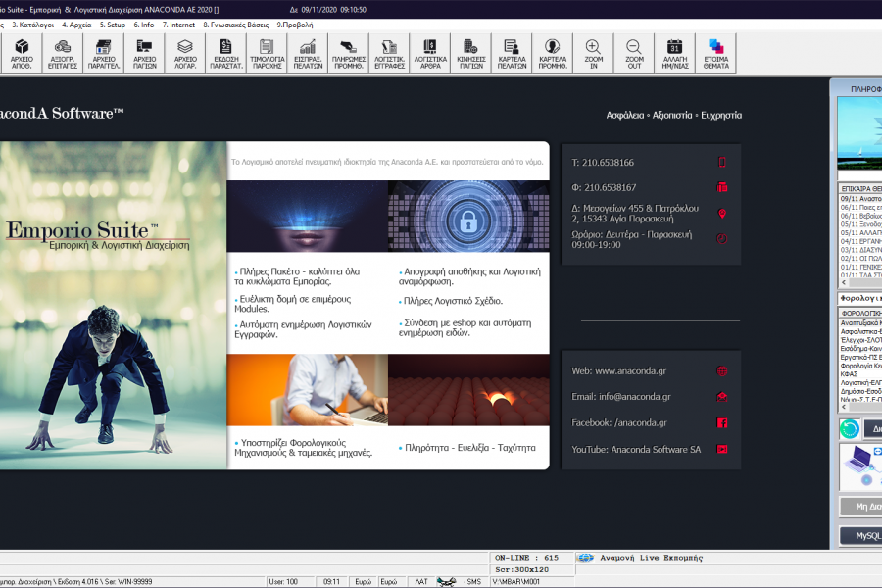Image resolution: width=882 pixels, height=588 pixels.
Task: Open ΛΟΓΙΣΤΙΚΑ ΑΡΘΡΑ accounting articles
Action: pyautogui.click(x=430, y=54)
